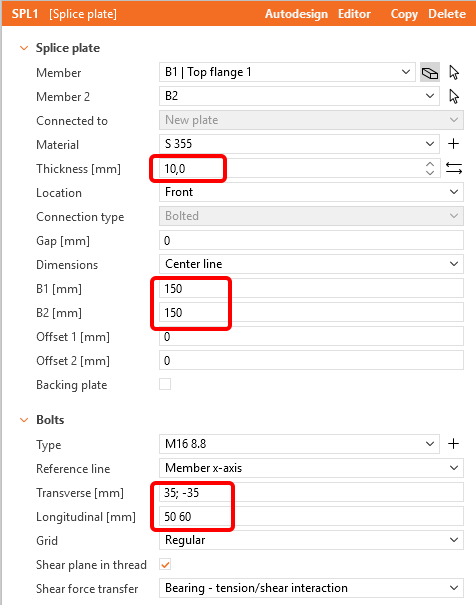Add new material with plus icon
Image resolution: width=476 pixels, height=605 pixels.
coord(454,144)
